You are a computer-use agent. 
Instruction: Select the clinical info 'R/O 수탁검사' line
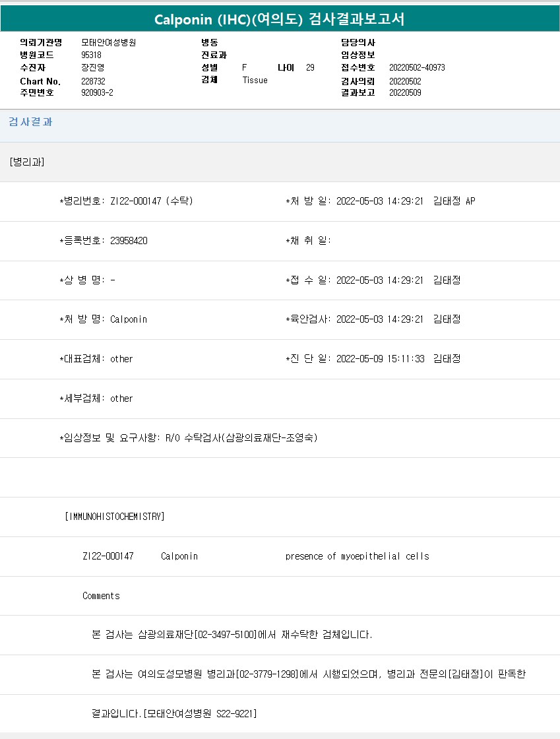tap(189, 438)
